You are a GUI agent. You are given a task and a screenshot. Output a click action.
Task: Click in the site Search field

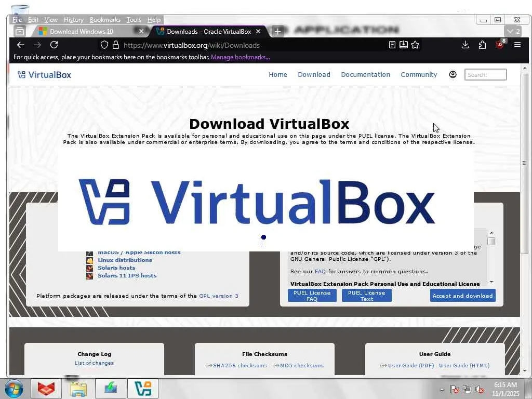(486, 75)
